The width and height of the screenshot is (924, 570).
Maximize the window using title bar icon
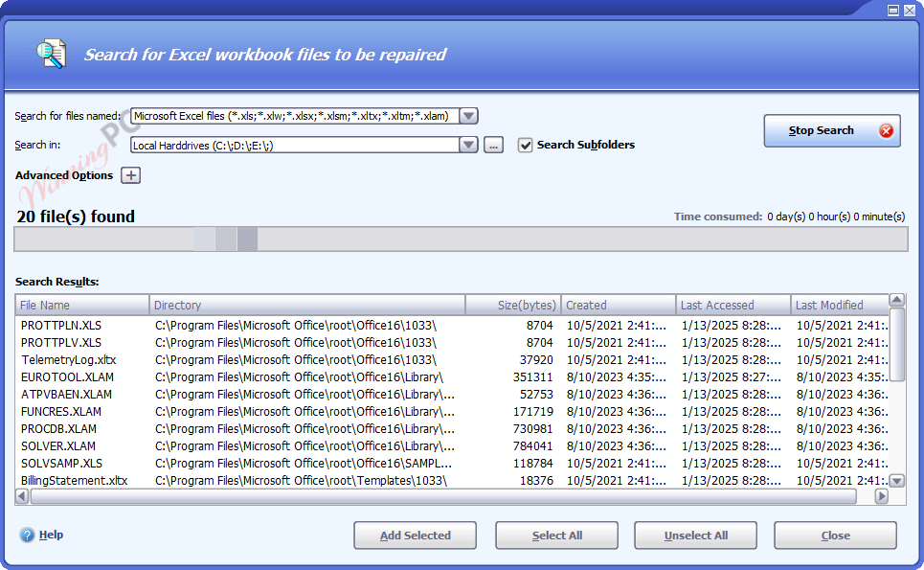click(x=893, y=10)
